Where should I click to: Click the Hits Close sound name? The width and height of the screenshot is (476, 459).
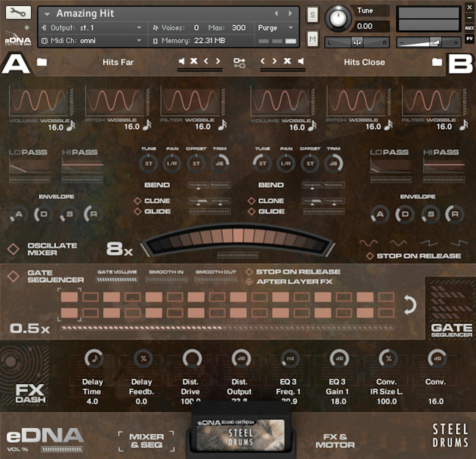pos(364,62)
